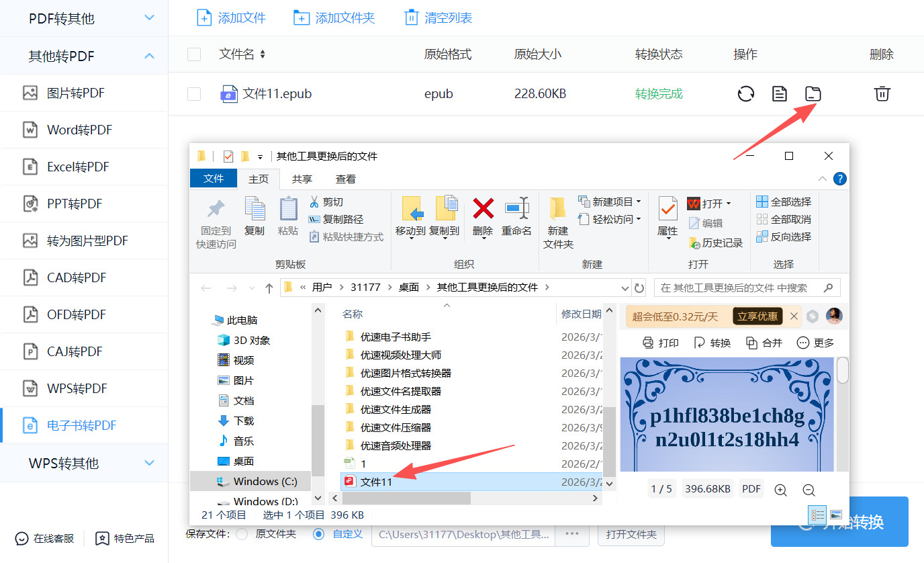
Task: Click the 打开文件夹 button
Action: click(x=631, y=534)
